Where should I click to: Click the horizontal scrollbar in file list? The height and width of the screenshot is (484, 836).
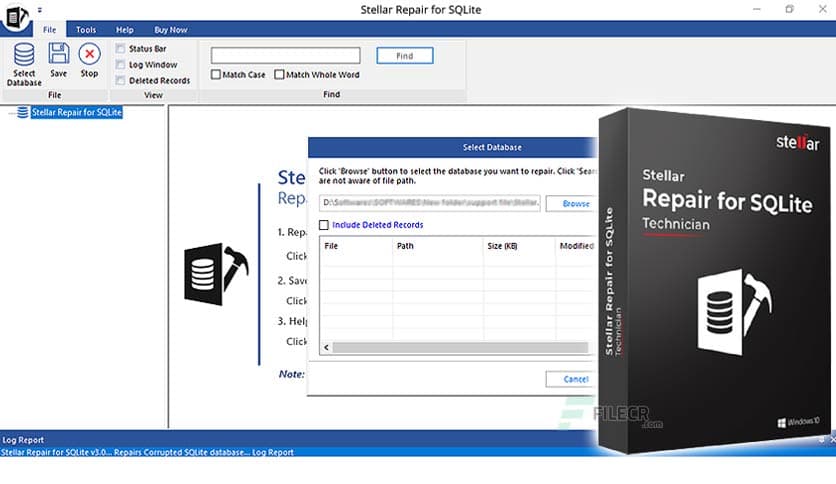460,348
